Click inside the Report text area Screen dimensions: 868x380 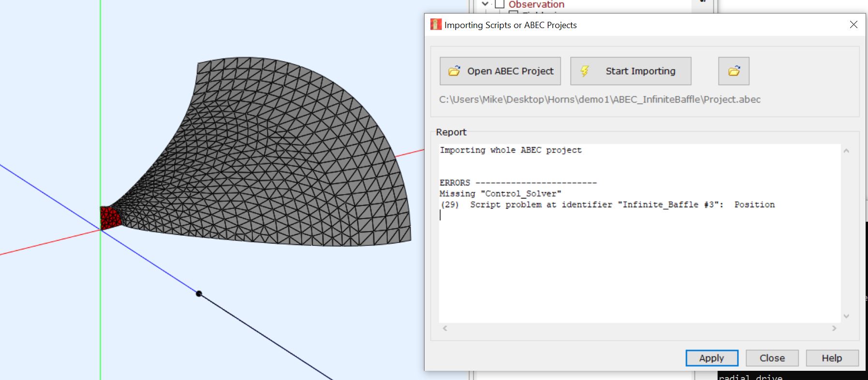point(640,233)
